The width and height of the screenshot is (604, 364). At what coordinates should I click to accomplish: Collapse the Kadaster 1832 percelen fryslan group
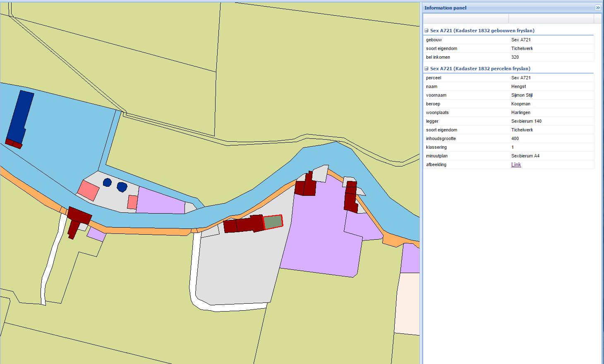tap(427, 69)
